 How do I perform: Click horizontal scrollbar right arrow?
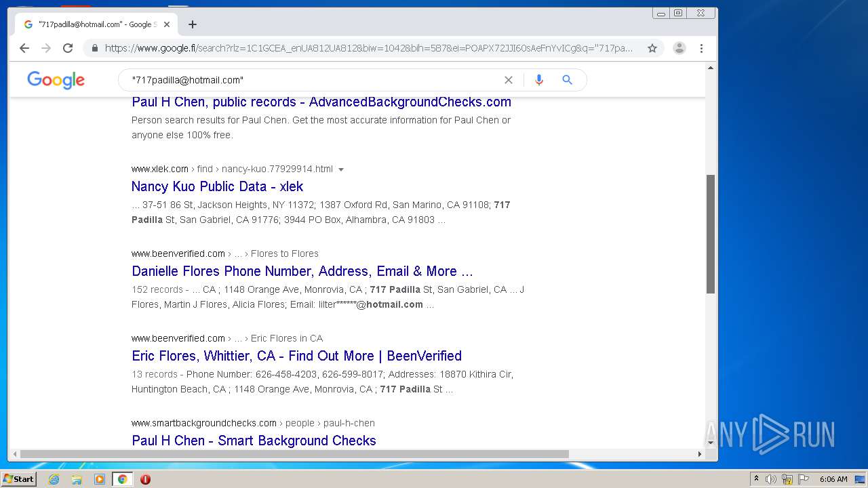[700, 454]
